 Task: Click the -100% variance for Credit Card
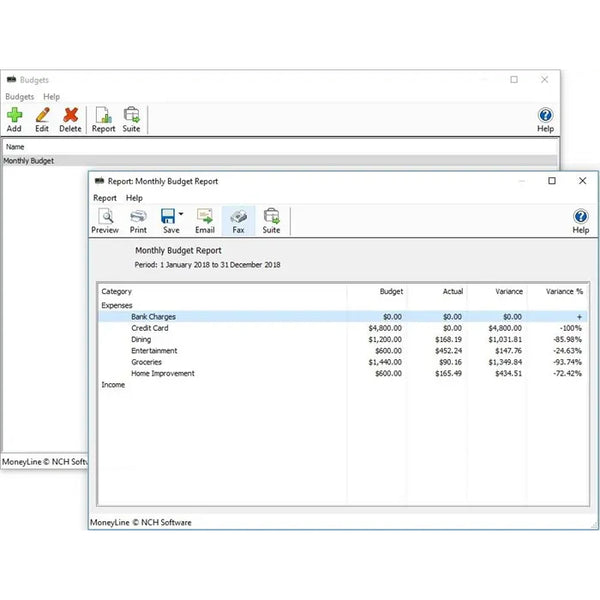tap(571, 328)
